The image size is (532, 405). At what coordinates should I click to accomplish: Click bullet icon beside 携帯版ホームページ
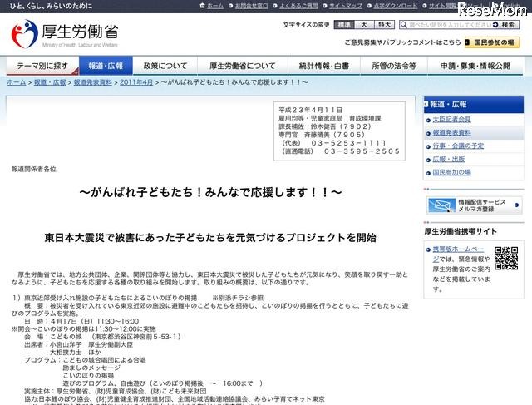(x=429, y=249)
